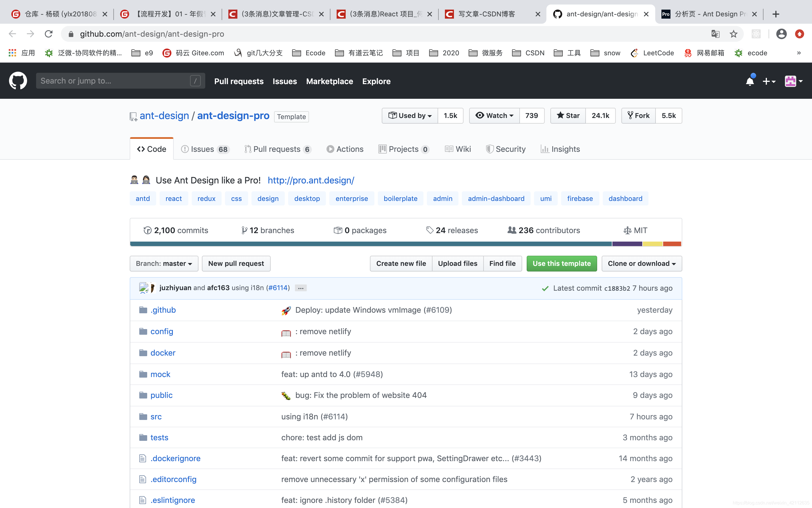Open the Used by dropdown

click(410, 116)
